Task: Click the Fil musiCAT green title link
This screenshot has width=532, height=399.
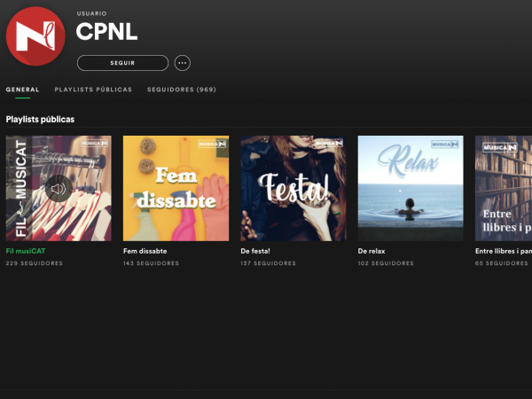Action: click(x=26, y=251)
